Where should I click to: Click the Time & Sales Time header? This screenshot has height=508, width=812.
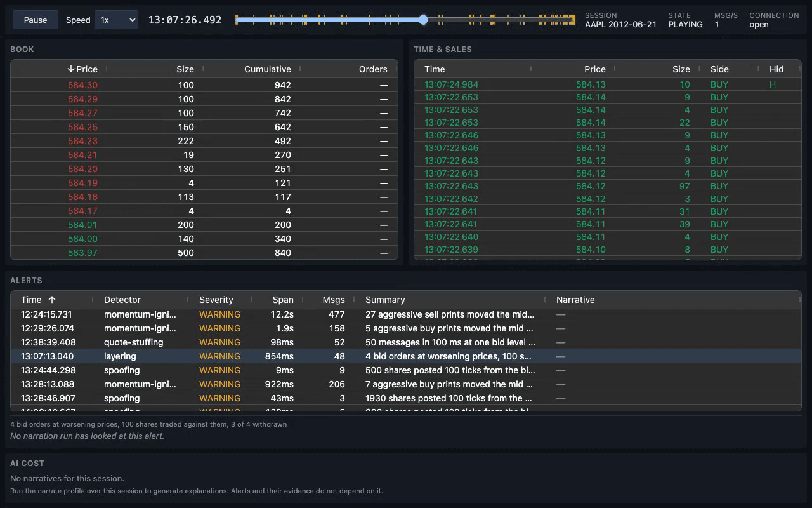[435, 69]
